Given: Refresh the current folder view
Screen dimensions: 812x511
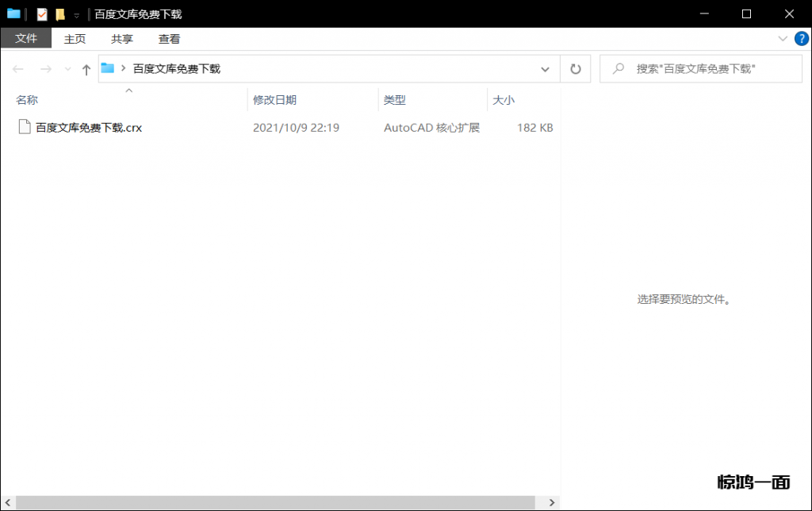Looking at the screenshot, I should tap(576, 70).
